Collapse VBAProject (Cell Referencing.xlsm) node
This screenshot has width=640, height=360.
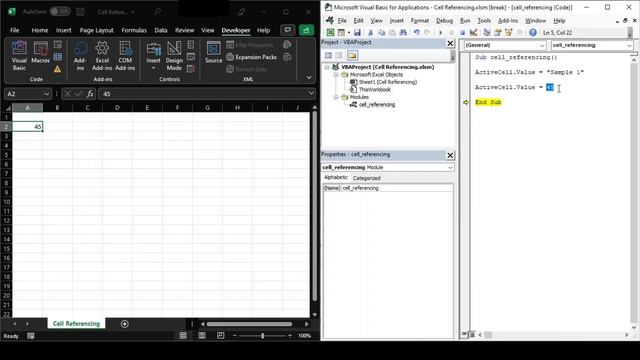327,67
